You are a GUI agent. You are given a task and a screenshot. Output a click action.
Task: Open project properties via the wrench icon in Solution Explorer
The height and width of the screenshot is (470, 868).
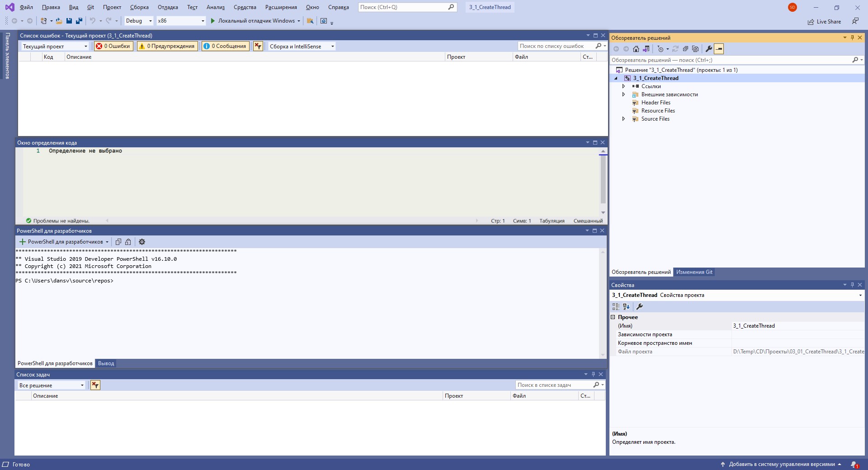708,49
